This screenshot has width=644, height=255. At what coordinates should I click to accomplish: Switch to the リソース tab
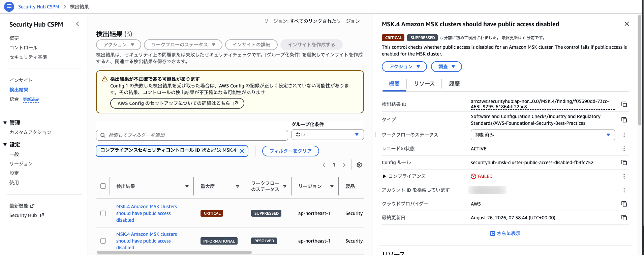coord(424,84)
